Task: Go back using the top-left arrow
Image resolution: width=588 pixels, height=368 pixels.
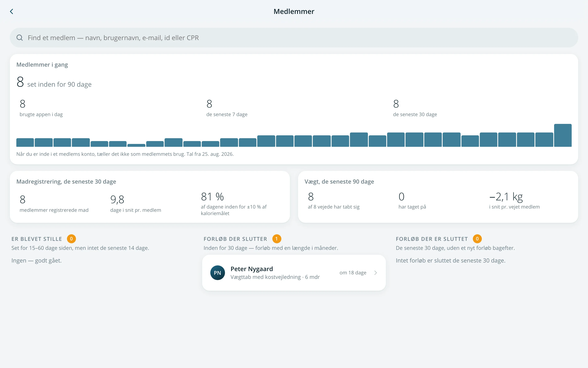Action: [11, 11]
